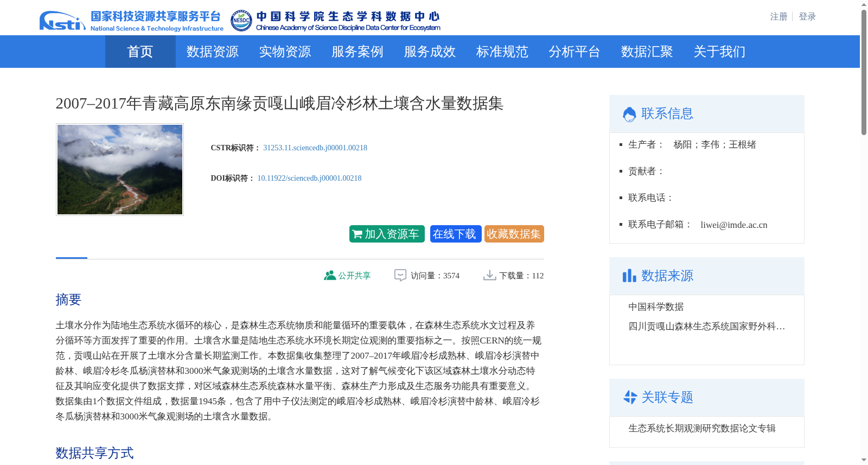Click the 收藏数据集 button
The width and height of the screenshot is (868, 465).
514,234
